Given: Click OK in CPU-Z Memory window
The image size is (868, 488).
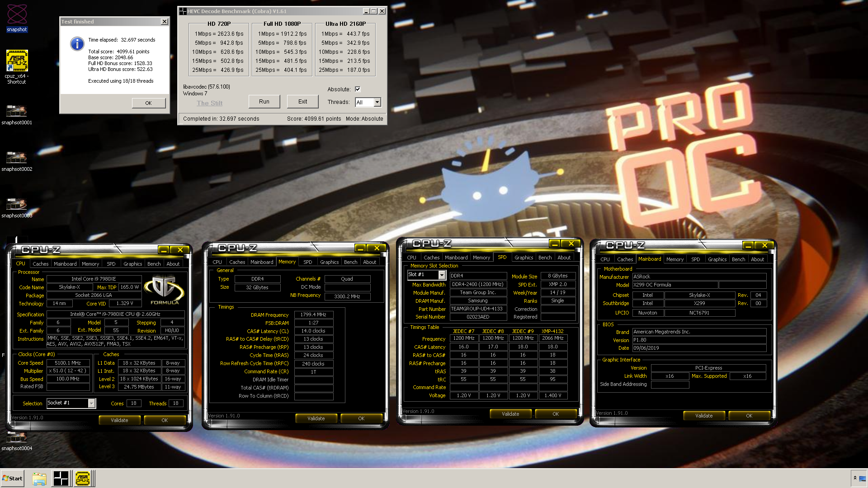Looking at the screenshot, I should click(361, 418).
